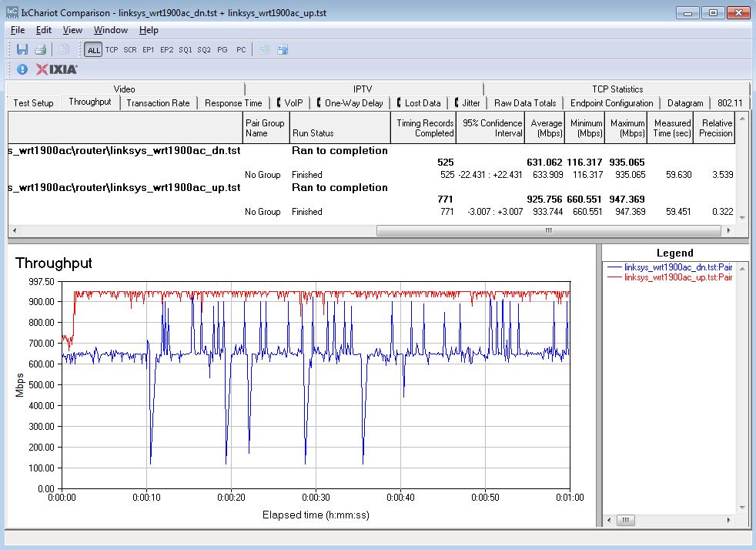Open the View menu

click(x=72, y=30)
